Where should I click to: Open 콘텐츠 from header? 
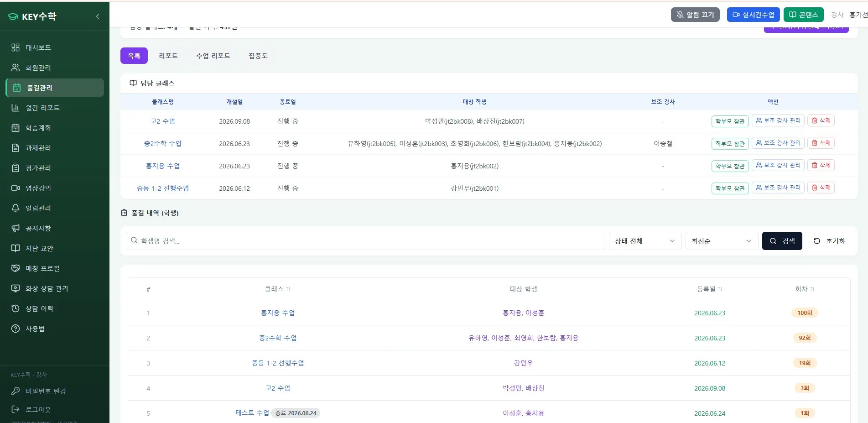(804, 15)
